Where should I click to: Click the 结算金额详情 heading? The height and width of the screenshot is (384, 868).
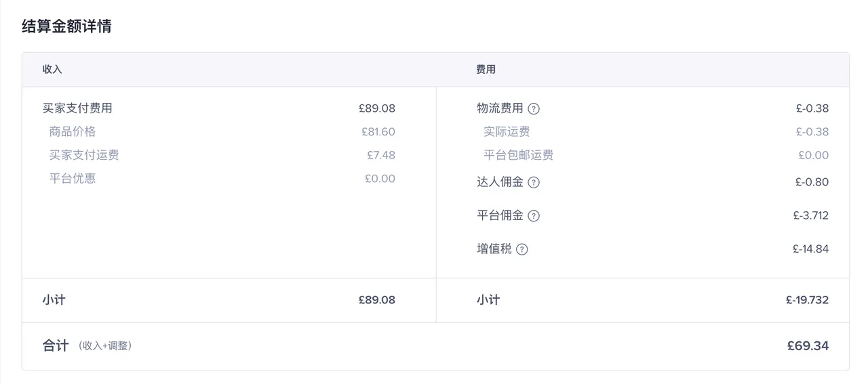tap(66, 26)
